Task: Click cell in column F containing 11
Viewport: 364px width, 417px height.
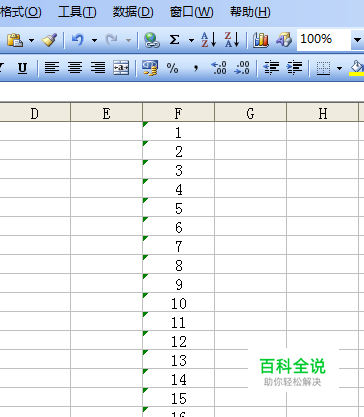Action: [x=178, y=321]
